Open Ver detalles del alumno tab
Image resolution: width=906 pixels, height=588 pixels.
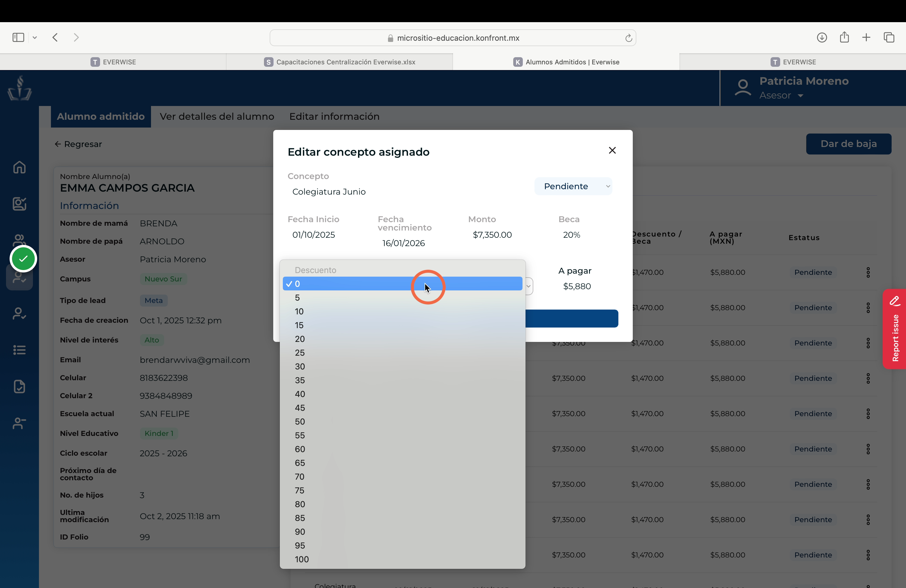point(217,116)
